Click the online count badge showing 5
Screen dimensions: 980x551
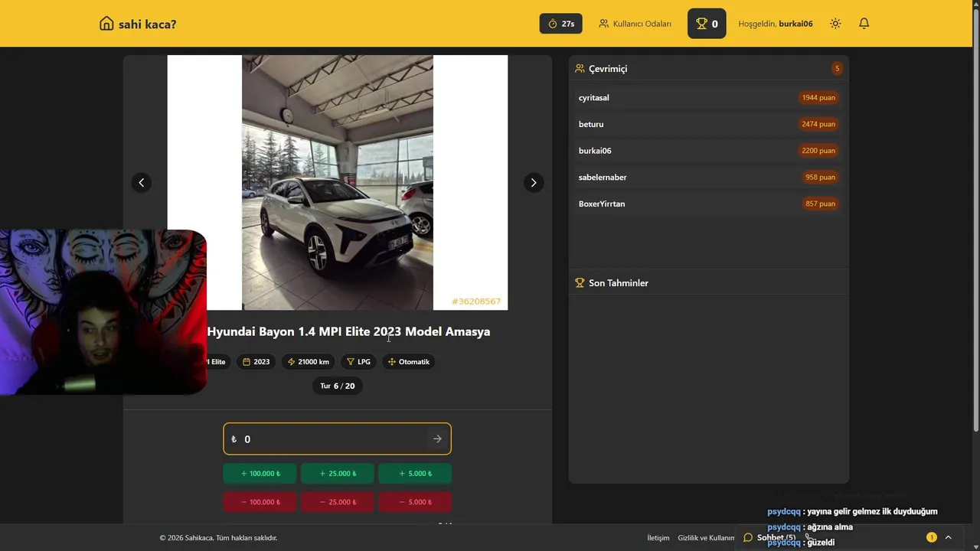coord(837,69)
